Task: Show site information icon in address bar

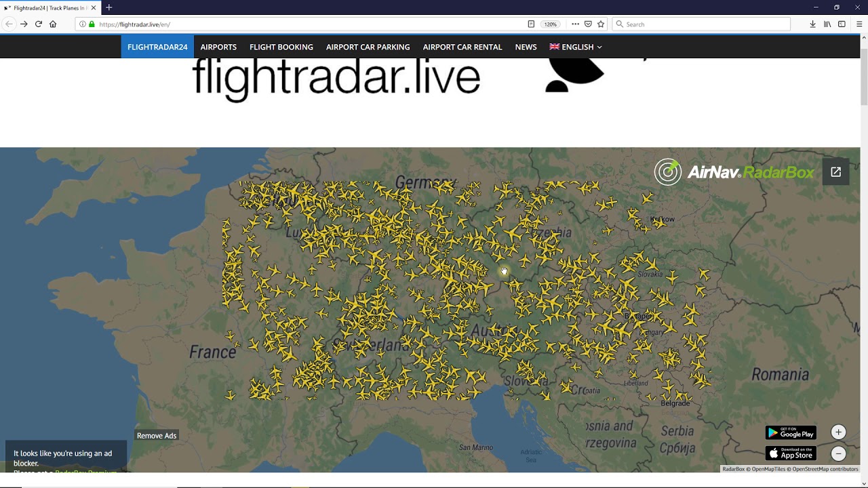Action: tap(83, 24)
